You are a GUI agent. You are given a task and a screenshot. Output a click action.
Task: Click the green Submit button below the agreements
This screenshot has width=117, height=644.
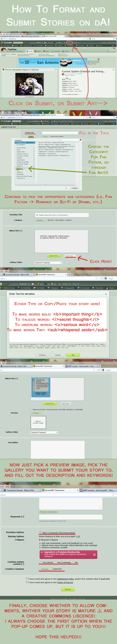pyautogui.click(x=68, y=589)
